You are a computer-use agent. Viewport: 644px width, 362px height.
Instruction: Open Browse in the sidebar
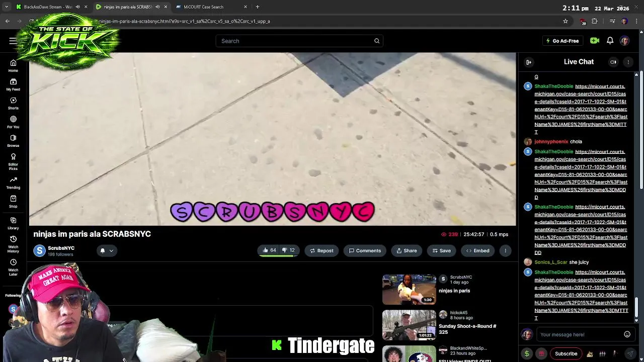click(x=13, y=141)
